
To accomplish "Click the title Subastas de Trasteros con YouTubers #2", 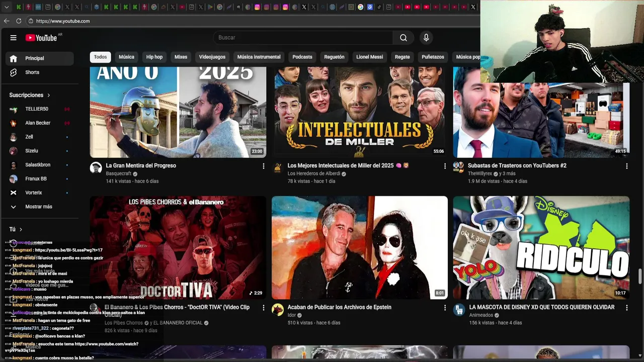I will click(x=517, y=165).
